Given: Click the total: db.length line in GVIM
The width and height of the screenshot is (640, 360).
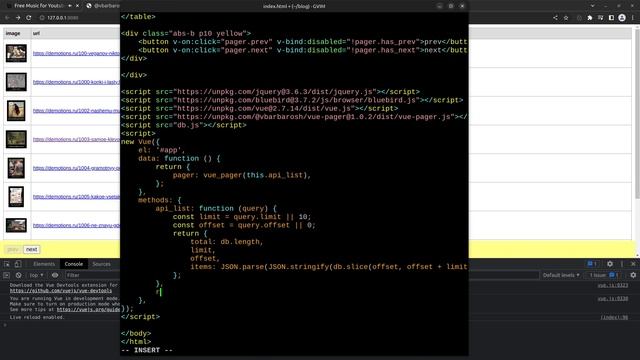Looking at the screenshot, I should click(x=227, y=242).
